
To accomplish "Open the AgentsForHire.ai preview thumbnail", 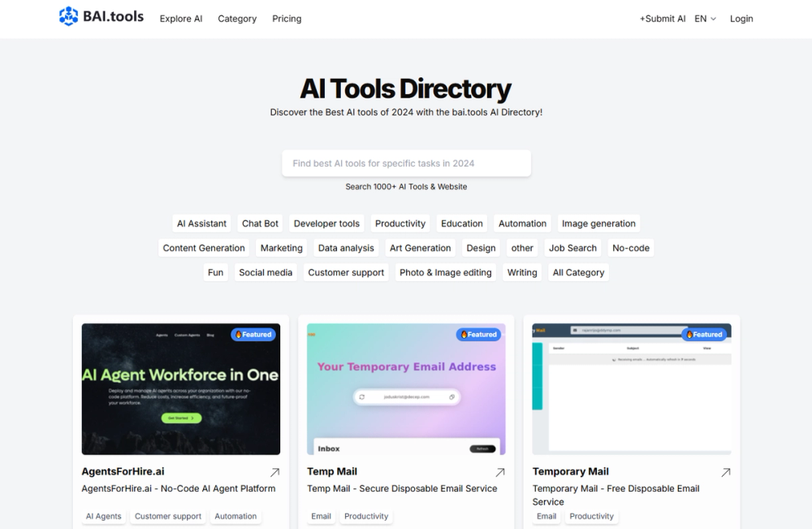I will click(181, 389).
